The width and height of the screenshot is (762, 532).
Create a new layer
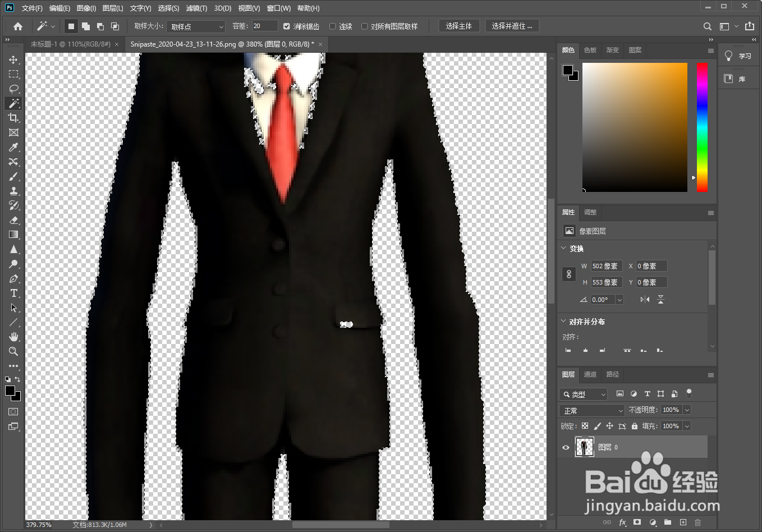coord(683,522)
